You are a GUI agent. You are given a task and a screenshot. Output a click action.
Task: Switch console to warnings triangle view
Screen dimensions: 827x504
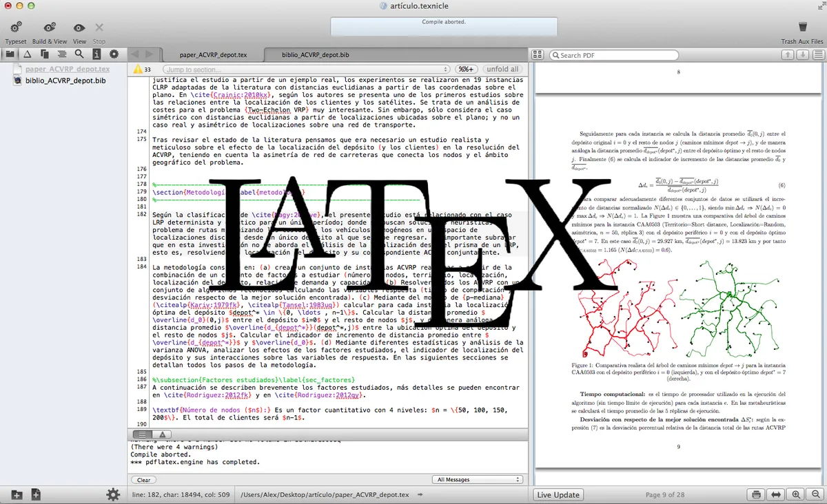click(163, 434)
